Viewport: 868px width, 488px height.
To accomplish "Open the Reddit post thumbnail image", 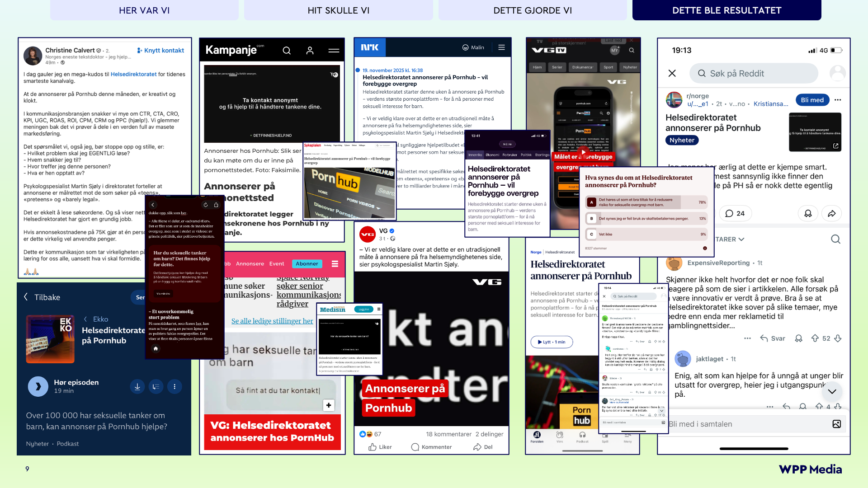I will [x=815, y=132].
